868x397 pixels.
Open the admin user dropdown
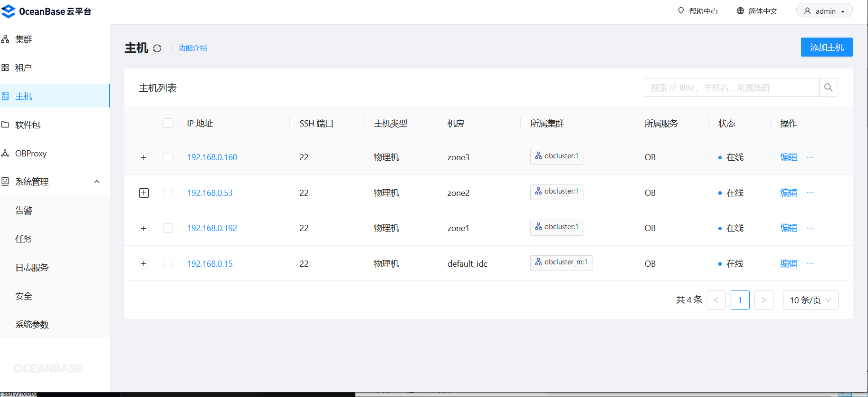pyautogui.click(x=824, y=11)
